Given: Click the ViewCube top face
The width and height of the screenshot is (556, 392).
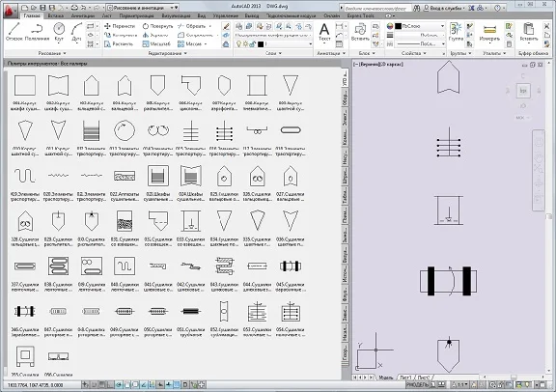Looking at the screenshot, I should tap(523, 91).
